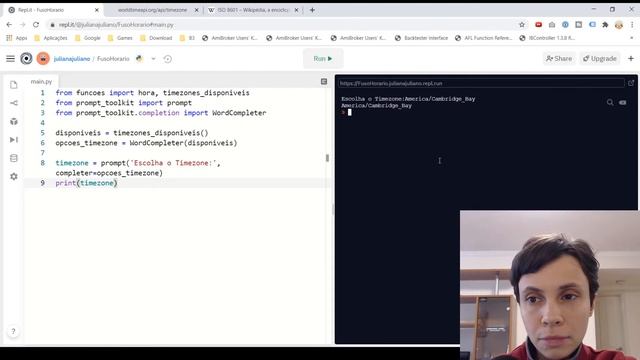Open the Apps bookmarks shortcut

pos(17,38)
